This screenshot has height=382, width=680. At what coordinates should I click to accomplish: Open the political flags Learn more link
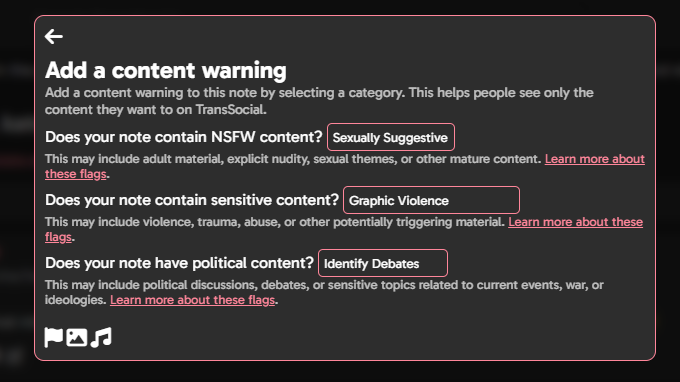193,300
